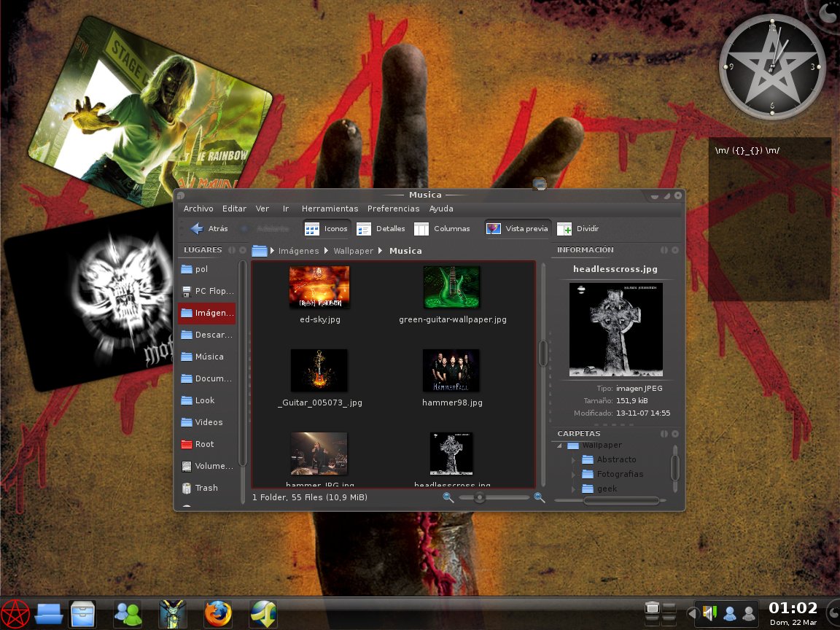Select the Volume entry in Lugares
The height and width of the screenshot is (630, 840).
click(207, 466)
